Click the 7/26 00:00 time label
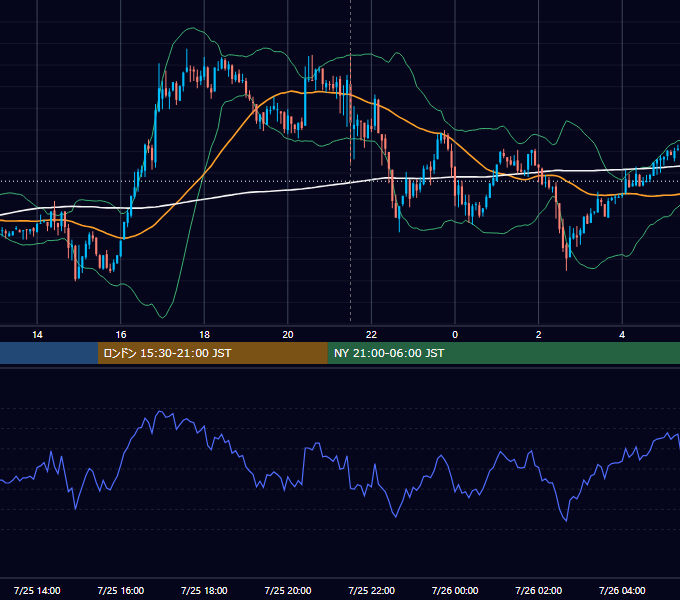Image resolution: width=680 pixels, height=600 pixels. (x=455, y=590)
